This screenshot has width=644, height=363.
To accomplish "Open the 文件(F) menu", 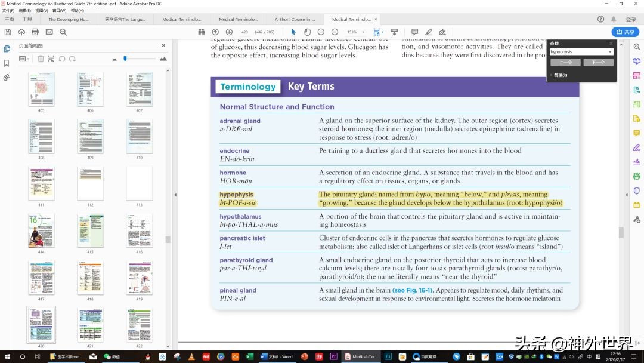I will 8,10.
